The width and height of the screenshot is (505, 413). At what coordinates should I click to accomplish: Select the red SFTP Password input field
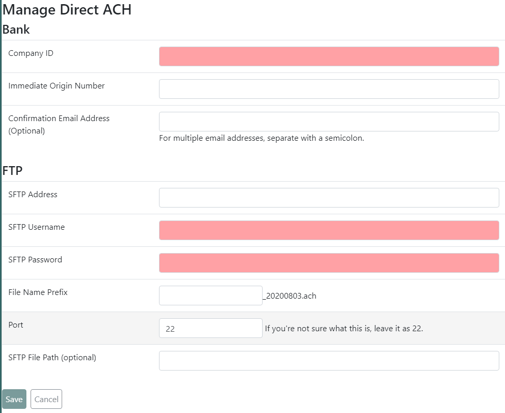pos(329,263)
